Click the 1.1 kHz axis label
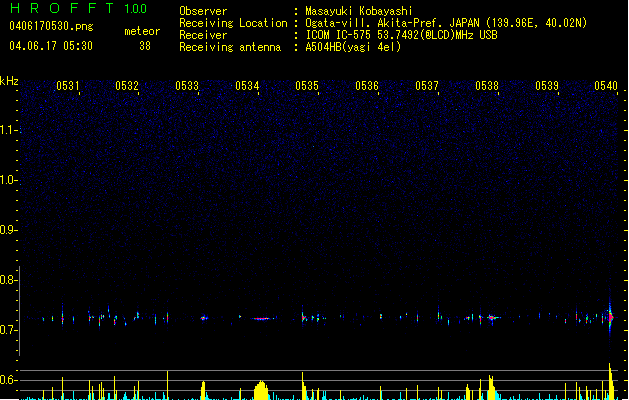The width and height of the screenshot is (629, 400). pos(8,130)
